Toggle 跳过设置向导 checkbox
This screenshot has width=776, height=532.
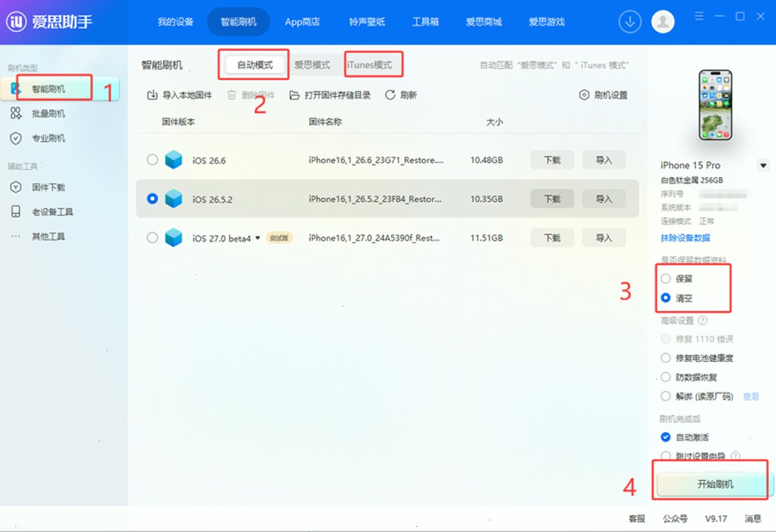click(x=665, y=456)
